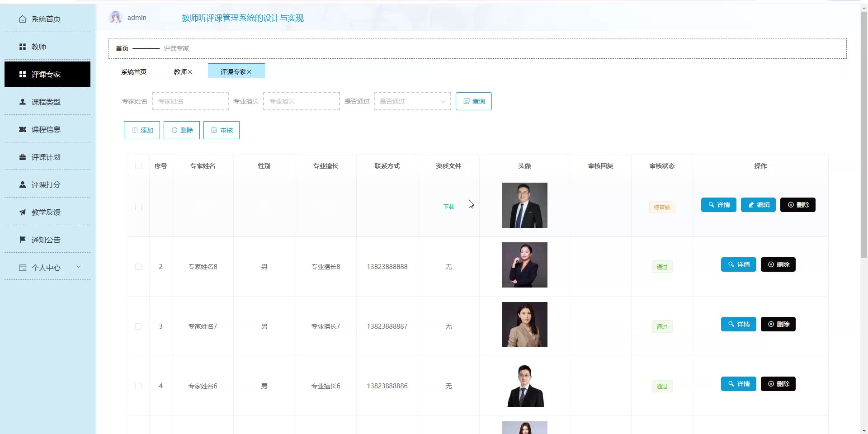The image size is (868, 434).
Task: Click the 通知公告 flag icon
Action: tap(23, 240)
